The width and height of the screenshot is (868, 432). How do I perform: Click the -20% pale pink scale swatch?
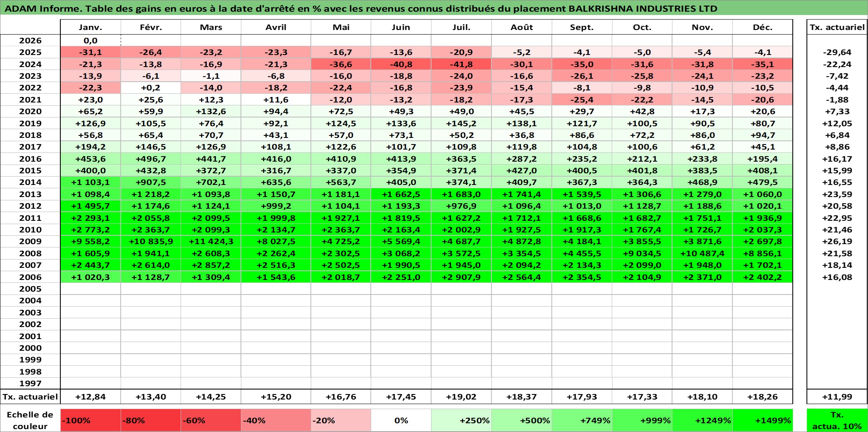click(x=341, y=420)
